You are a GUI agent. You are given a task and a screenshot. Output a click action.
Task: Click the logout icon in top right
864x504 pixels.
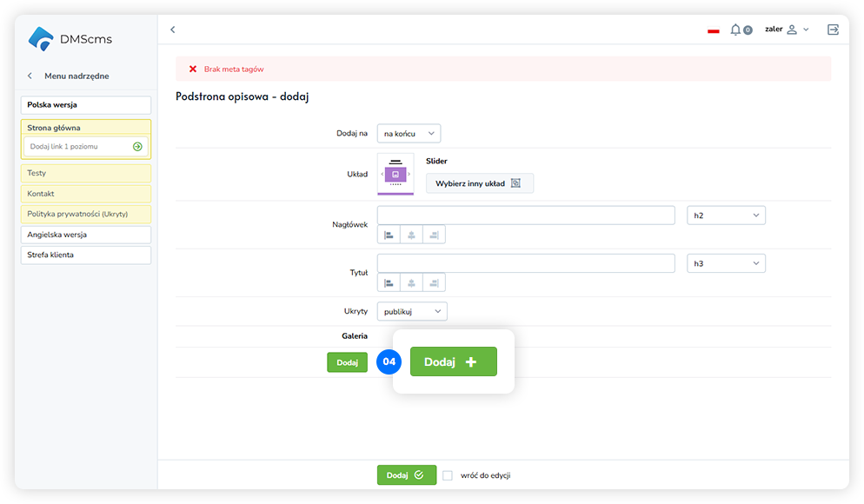point(833,30)
